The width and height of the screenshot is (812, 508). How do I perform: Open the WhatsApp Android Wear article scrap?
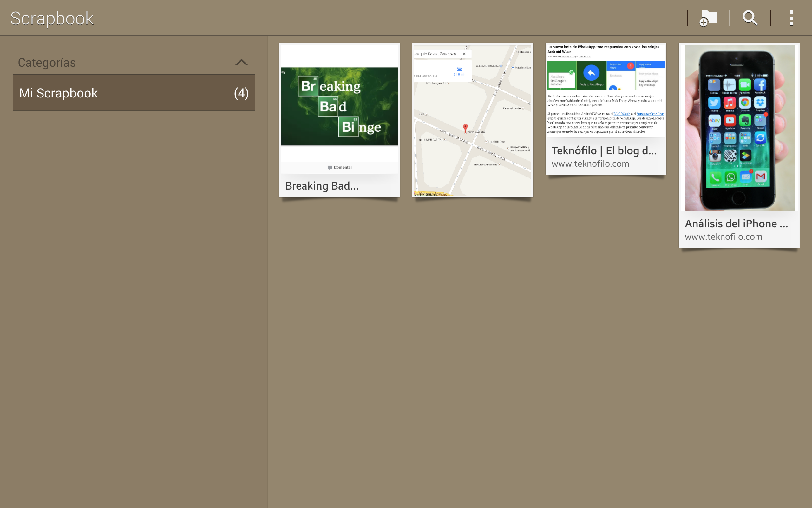click(x=606, y=109)
